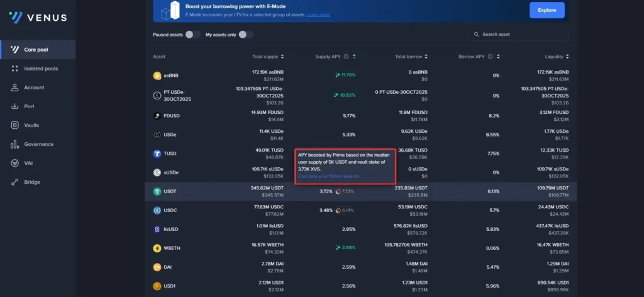Click the WBETH token icon
Image resolution: width=644 pixels, height=297 pixels.
tap(157, 248)
